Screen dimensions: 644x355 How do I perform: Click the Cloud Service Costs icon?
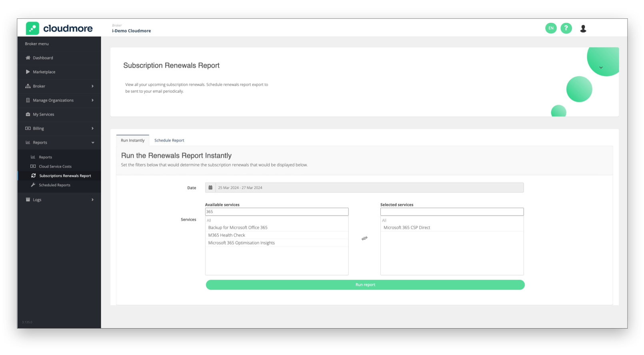coord(33,166)
